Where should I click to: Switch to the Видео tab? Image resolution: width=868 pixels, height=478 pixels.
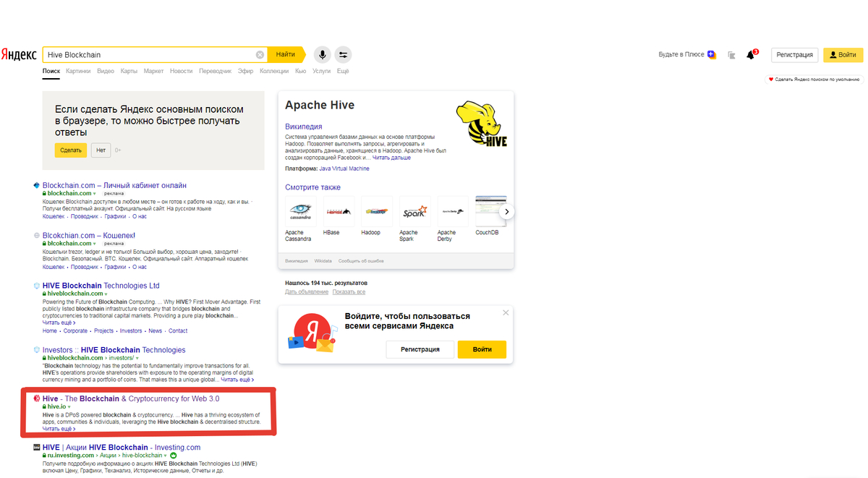pos(106,72)
